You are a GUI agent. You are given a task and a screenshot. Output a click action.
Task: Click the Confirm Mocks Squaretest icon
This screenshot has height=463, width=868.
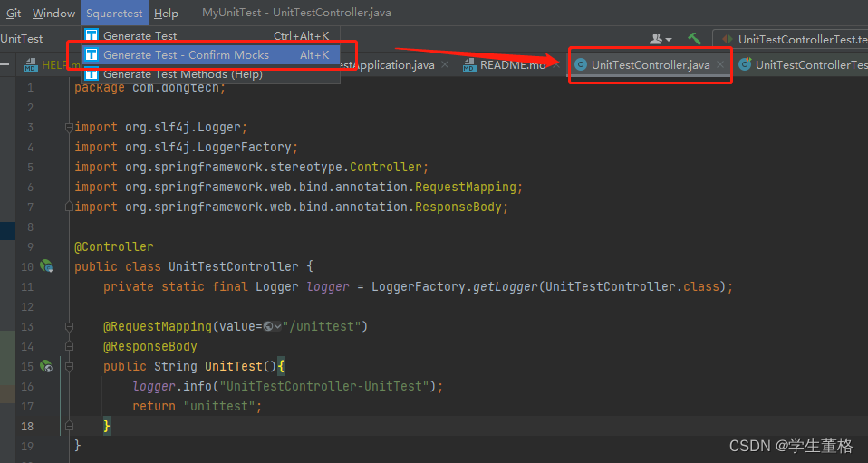point(92,55)
